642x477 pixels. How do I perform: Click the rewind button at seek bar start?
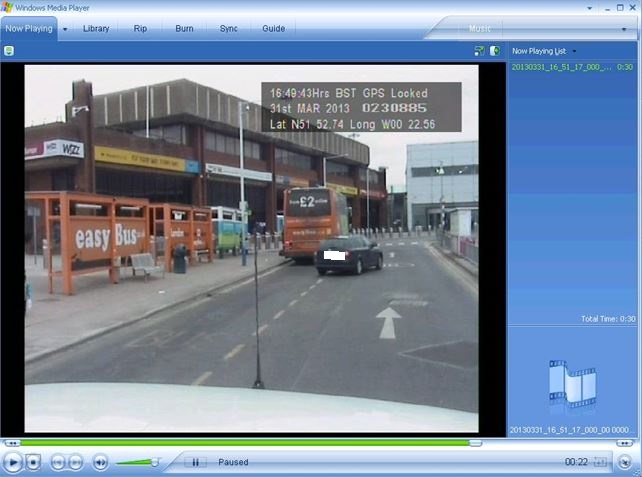(x=12, y=443)
